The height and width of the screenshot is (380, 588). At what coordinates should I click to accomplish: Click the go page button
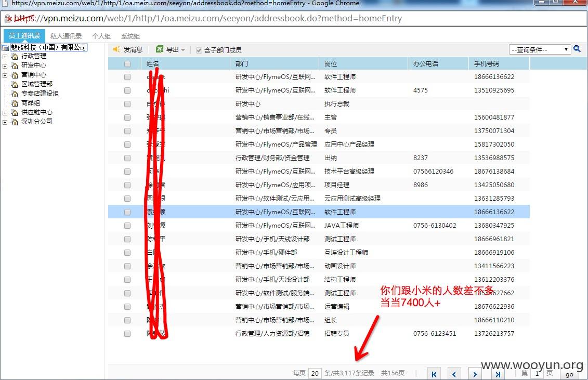(569, 374)
